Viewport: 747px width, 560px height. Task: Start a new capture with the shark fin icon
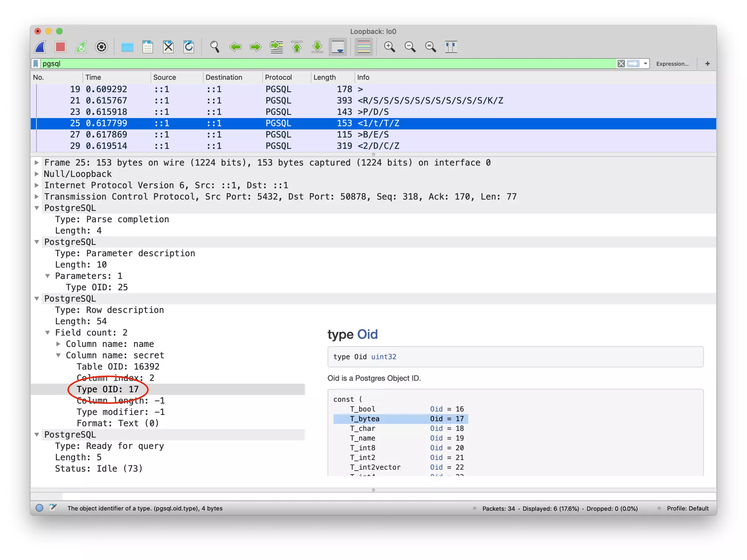click(x=40, y=47)
